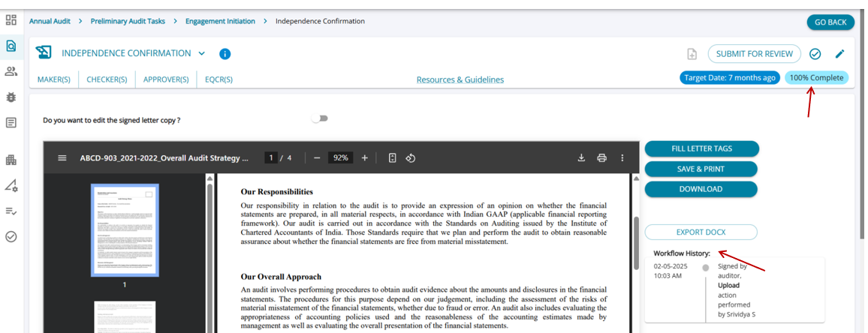
Task: Click the GO BACK button
Action: (x=830, y=22)
